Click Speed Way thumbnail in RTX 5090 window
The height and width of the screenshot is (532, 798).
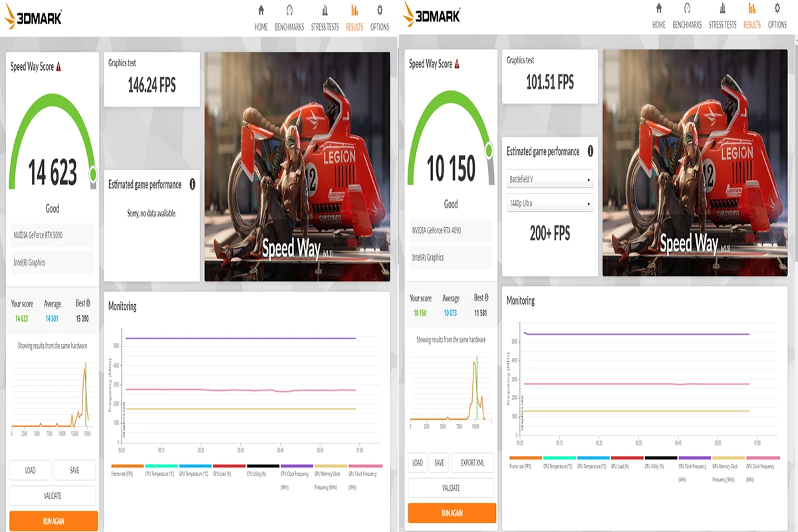[x=297, y=166]
